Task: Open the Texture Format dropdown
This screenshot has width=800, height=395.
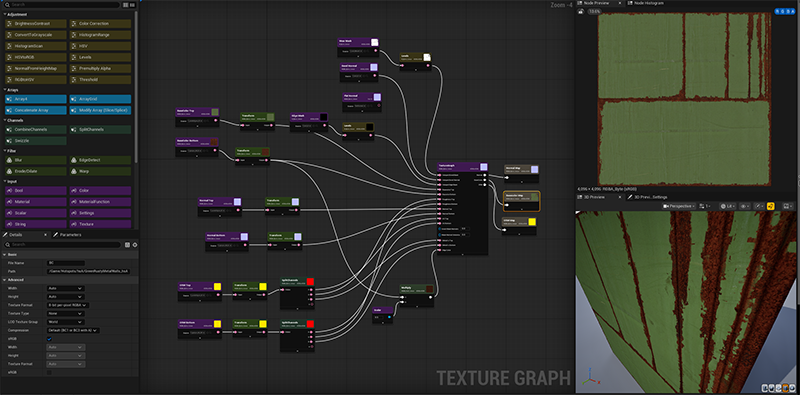Action: pyautogui.click(x=68, y=305)
